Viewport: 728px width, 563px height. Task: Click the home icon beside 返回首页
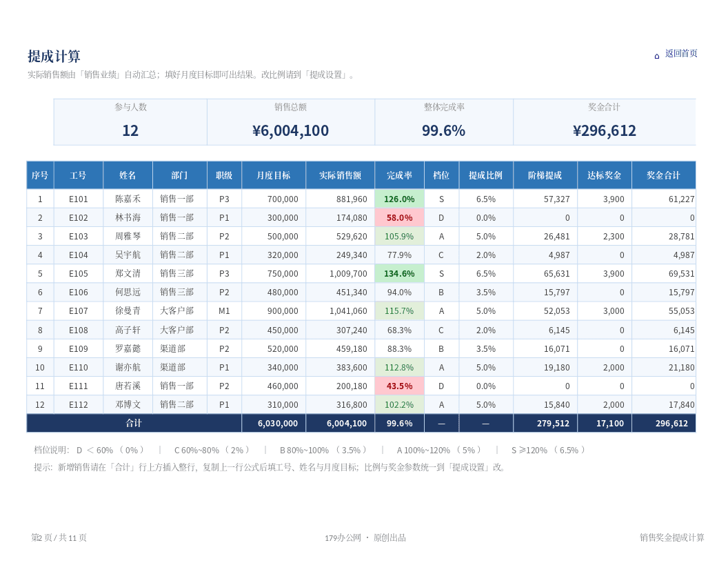pos(656,56)
